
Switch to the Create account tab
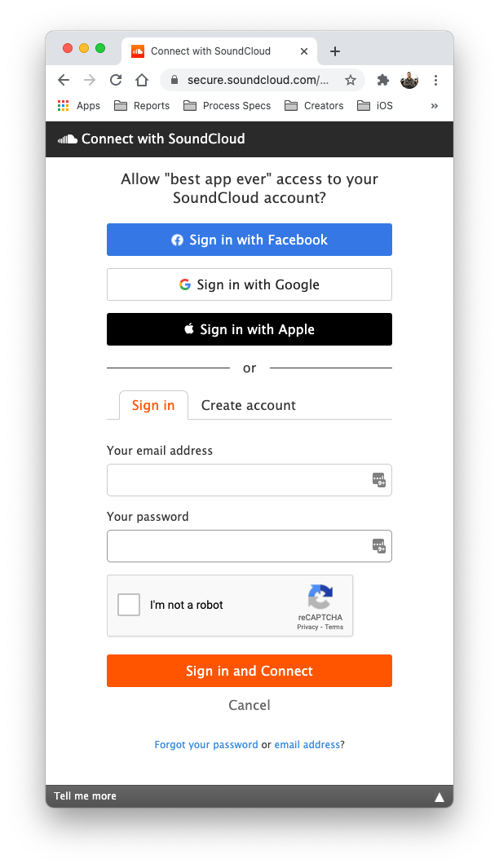point(248,405)
